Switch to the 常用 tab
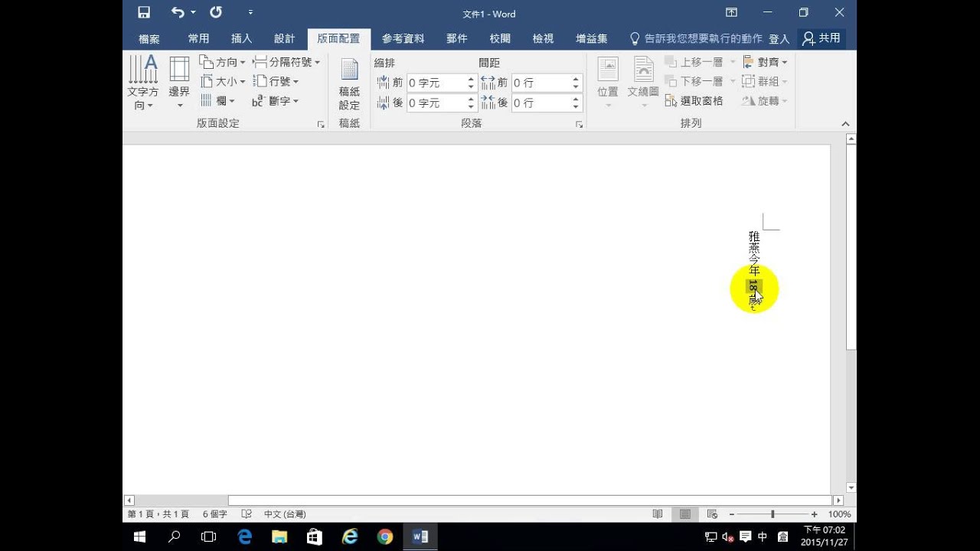The image size is (980, 551). (x=198, y=39)
